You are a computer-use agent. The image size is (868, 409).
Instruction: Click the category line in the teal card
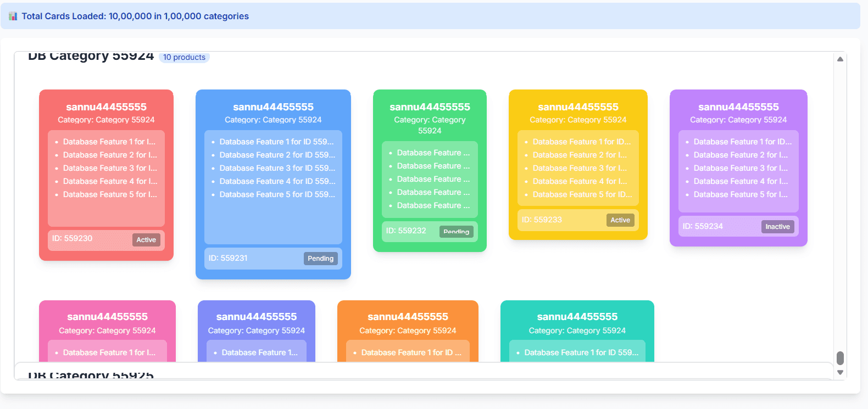click(x=577, y=330)
